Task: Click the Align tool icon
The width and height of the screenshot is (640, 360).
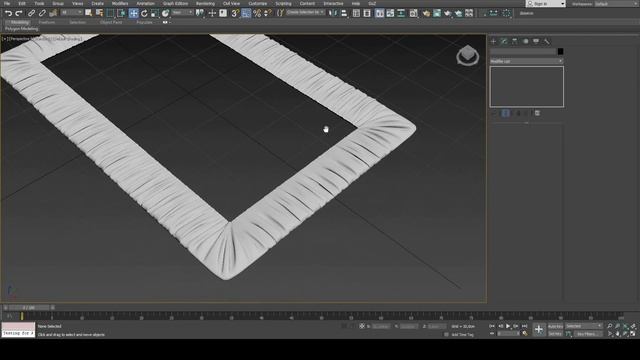Action: 344,13
